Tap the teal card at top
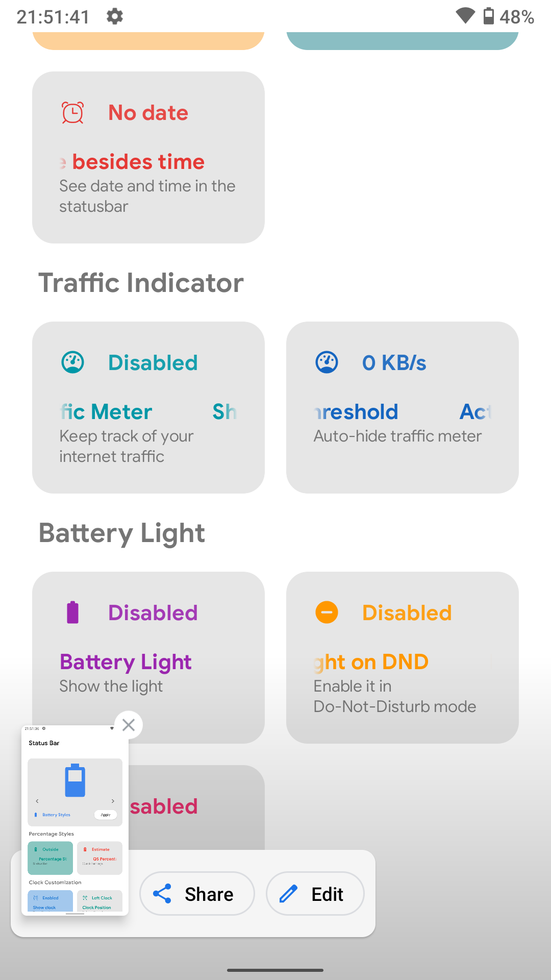Viewport: 551px width, 980px height. [x=403, y=41]
